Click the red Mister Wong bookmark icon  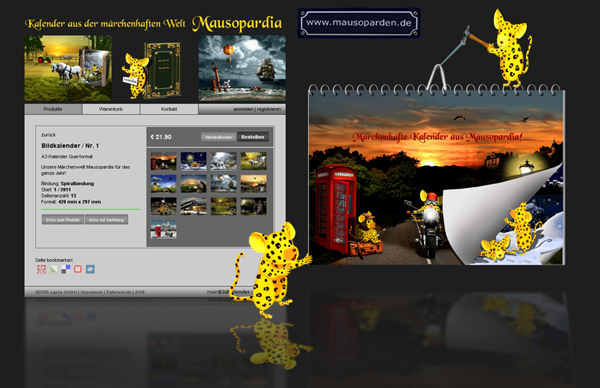pos(41,269)
